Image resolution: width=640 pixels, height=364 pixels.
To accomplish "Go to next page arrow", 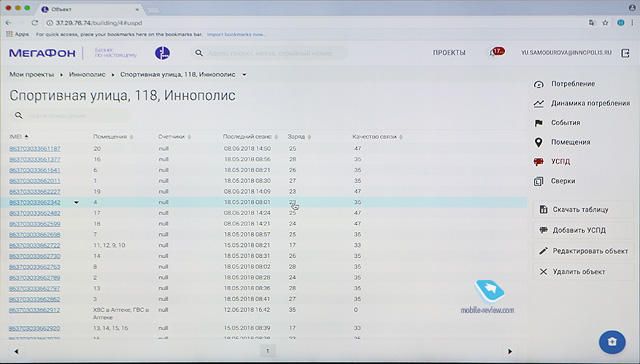I will click(509, 351).
